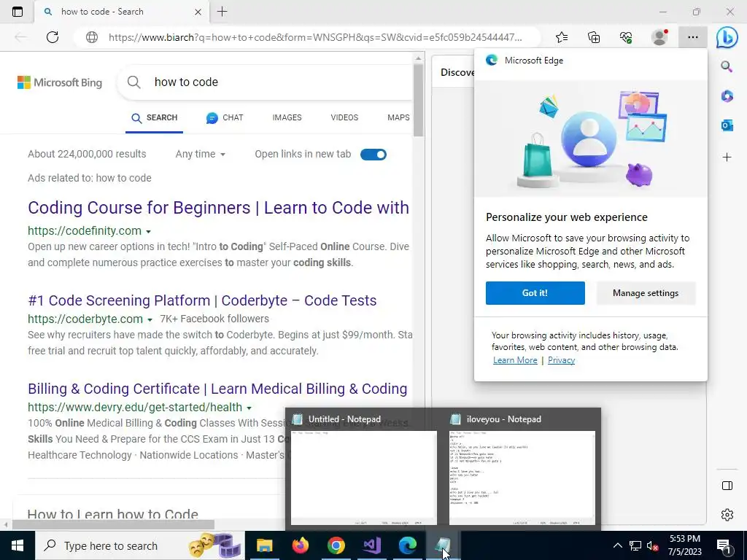The width and height of the screenshot is (747, 560).
Task: Click the muted volume tray icon
Action: pos(653,545)
